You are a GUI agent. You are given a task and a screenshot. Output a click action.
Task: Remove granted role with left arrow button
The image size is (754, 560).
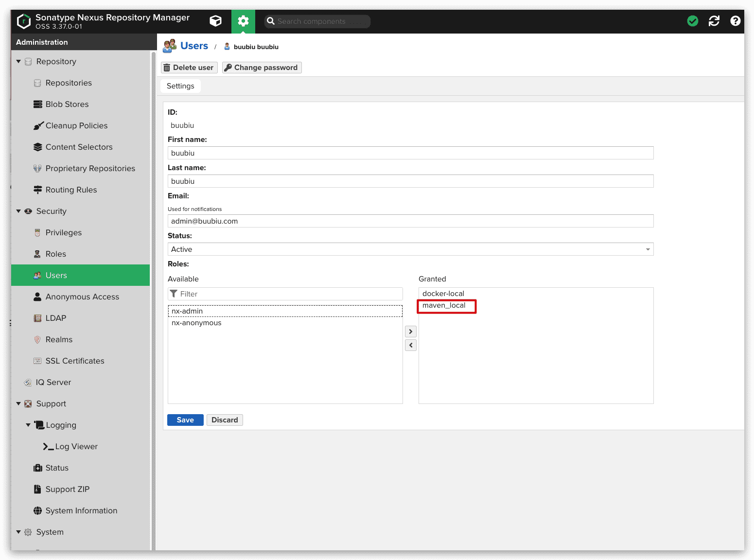[x=411, y=345]
